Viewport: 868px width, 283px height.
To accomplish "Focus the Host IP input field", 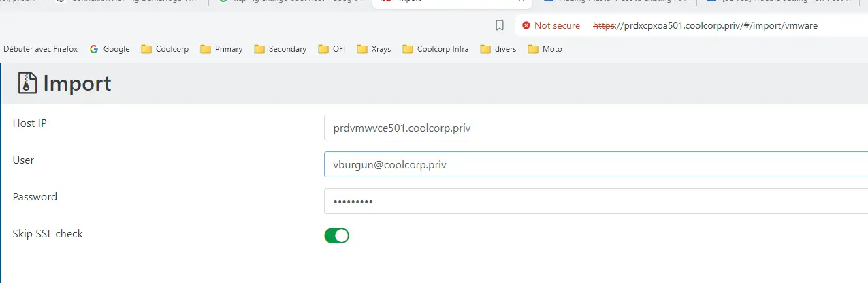I will tap(596, 128).
